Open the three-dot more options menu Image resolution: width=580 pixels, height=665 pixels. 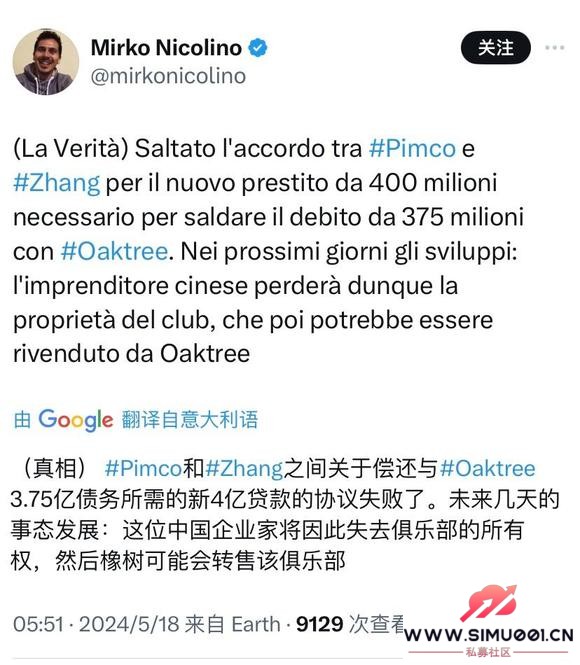555,48
